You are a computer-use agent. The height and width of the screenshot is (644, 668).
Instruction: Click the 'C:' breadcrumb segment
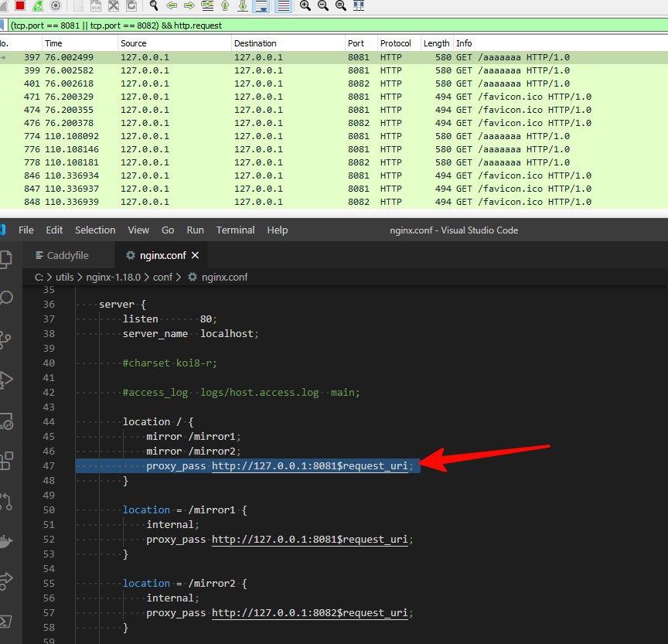tap(39, 277)
